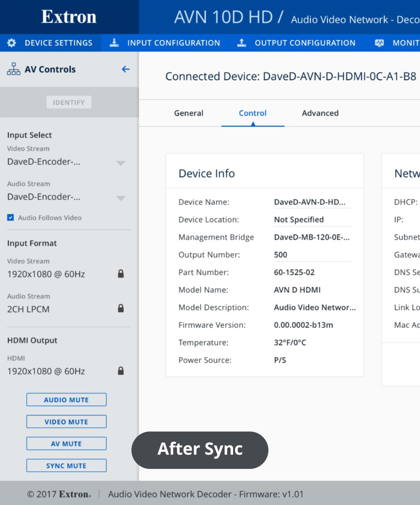Click the lock icon next to HDMI Output resolution

(x=121, y=371)
